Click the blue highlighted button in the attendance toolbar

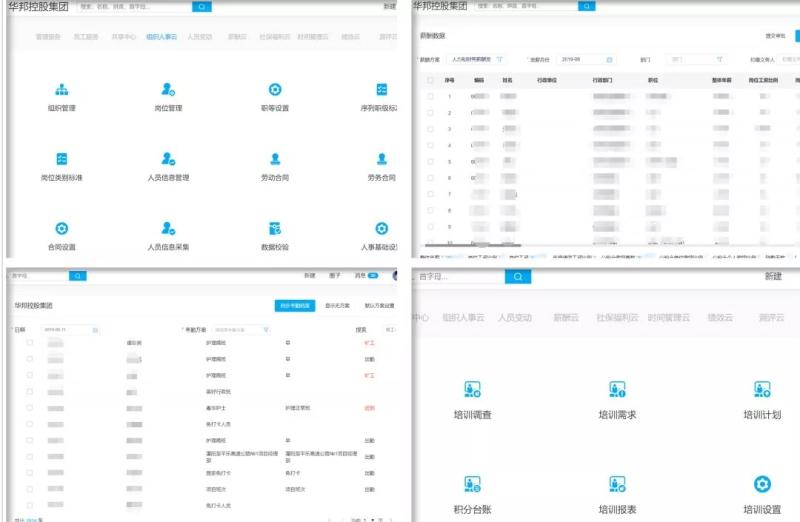295,306
